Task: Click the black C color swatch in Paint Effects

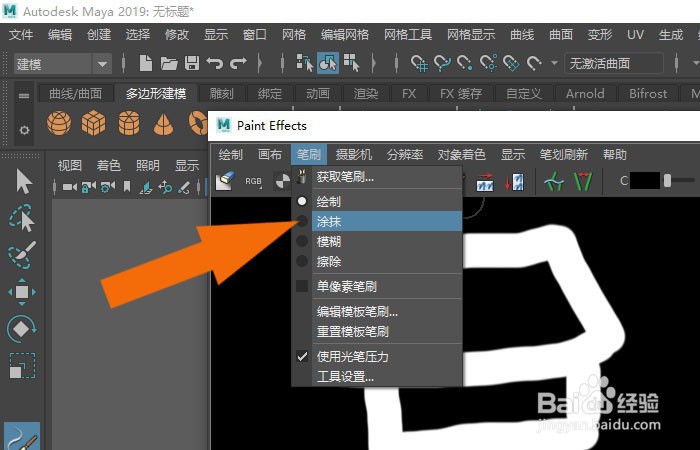Action: click(x=645, y=181)
